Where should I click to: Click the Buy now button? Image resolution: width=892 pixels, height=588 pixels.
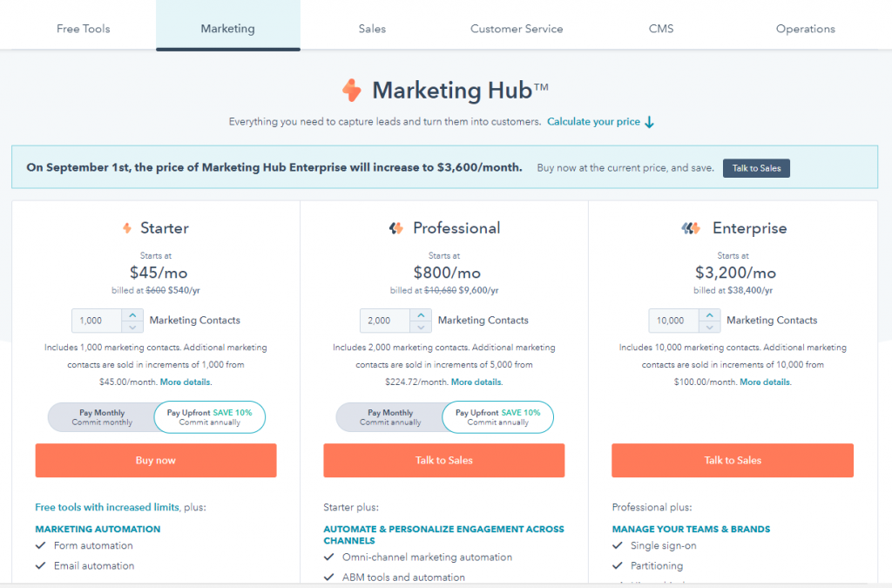[156, 461]
